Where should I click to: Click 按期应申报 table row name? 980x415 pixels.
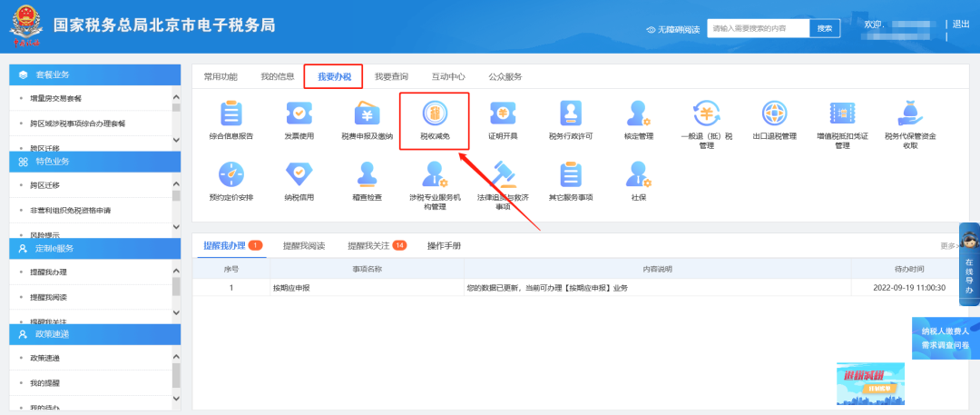pos(292,288)
